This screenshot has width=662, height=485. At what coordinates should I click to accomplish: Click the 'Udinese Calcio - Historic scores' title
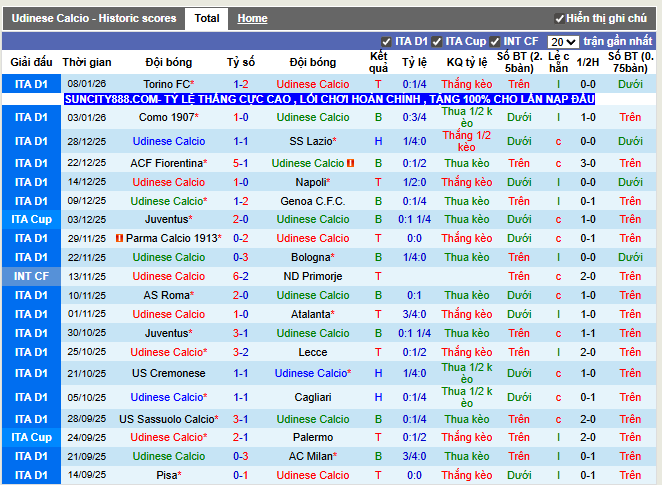(x=94, y=19)
